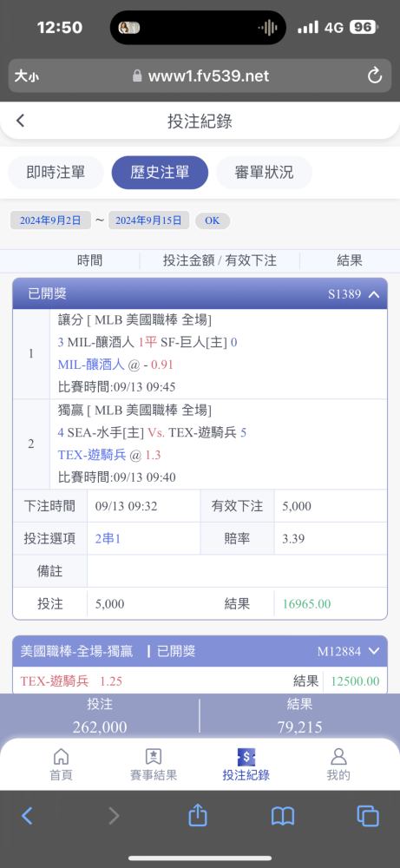Switch to 審單狀況 tab
Viewport: 400px width, 868px height.
coord(264,173)
